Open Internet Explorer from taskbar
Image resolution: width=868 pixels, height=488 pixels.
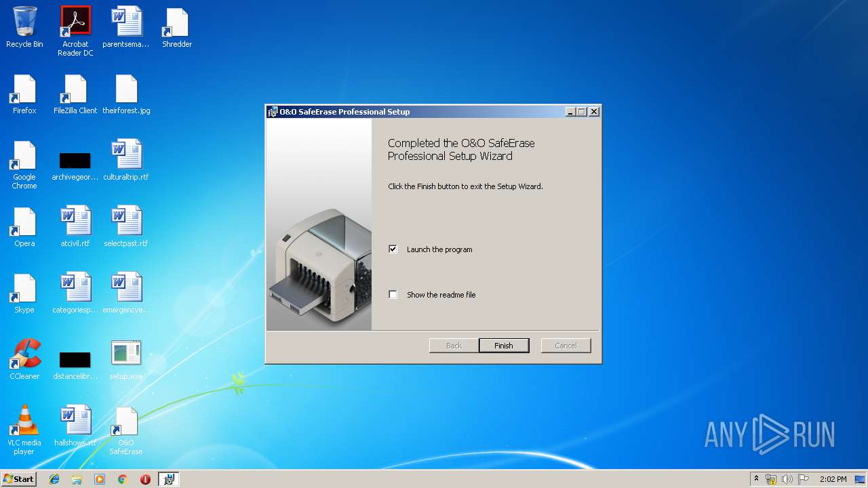54,479
